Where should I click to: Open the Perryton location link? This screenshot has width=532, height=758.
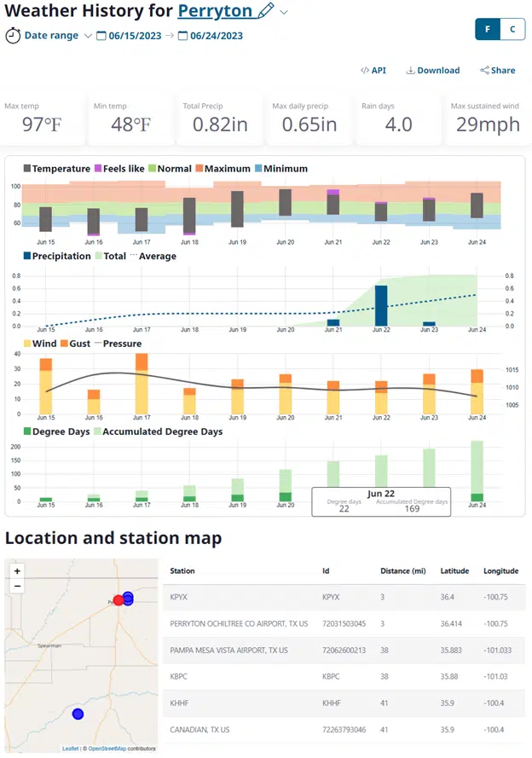pyautogui.click(x=215, y=11)
